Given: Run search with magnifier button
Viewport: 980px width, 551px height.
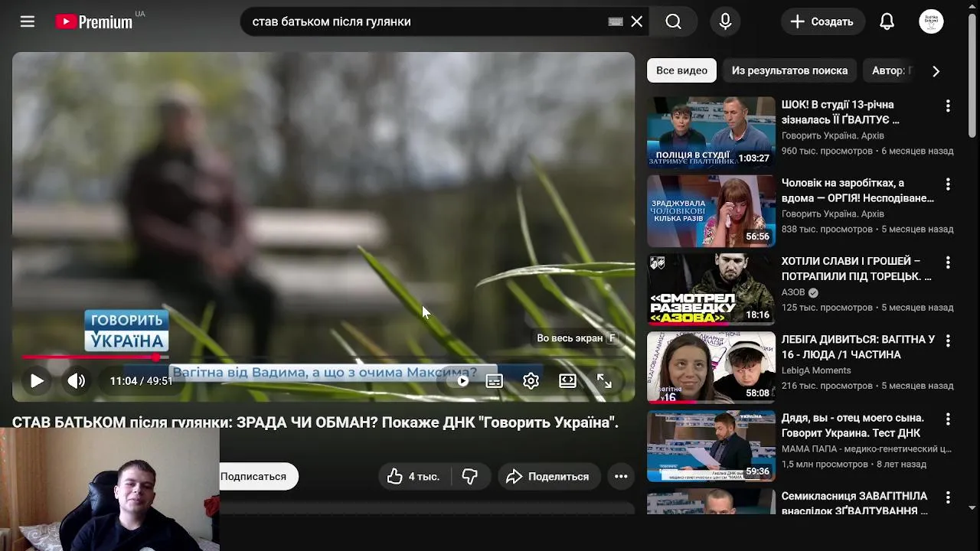Looking at the screenshot, I should (x=673, y=21).
